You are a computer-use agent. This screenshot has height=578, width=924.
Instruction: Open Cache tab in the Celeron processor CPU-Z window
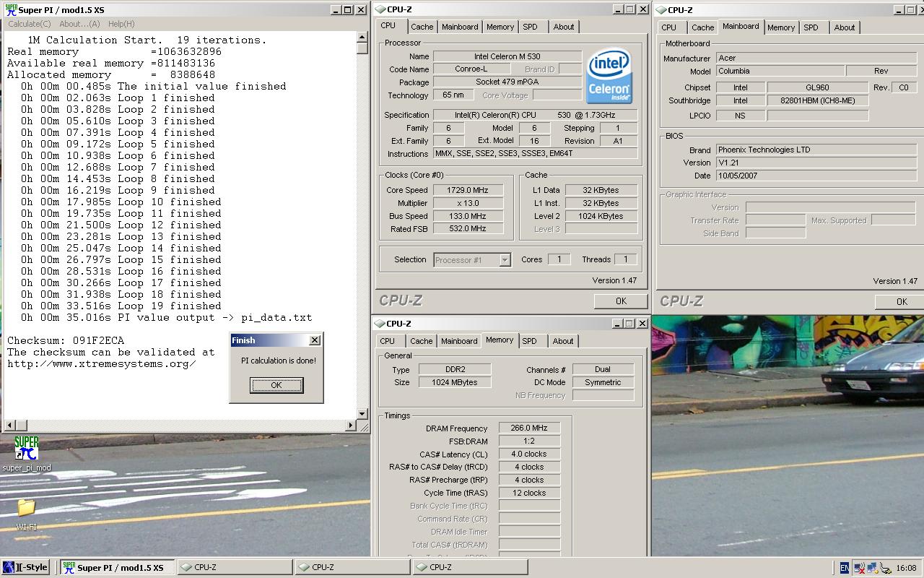click(x=422, y=27)
